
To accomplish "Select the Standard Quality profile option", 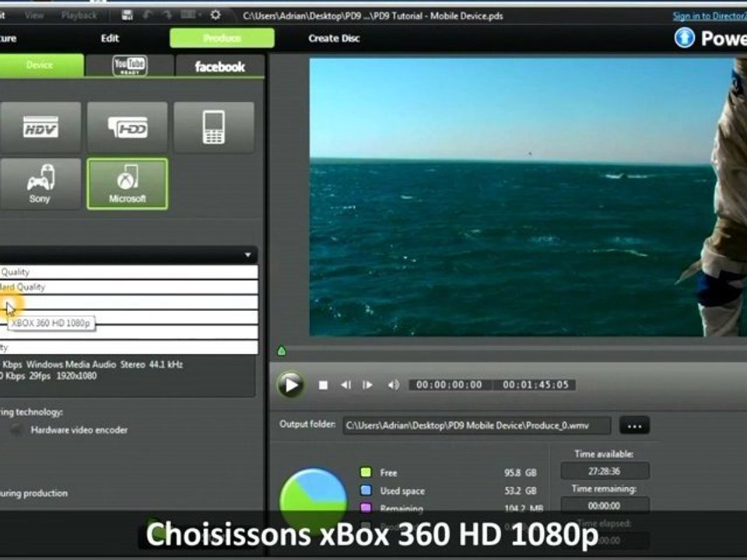I will pyautogui.click(x=129, y=287).
